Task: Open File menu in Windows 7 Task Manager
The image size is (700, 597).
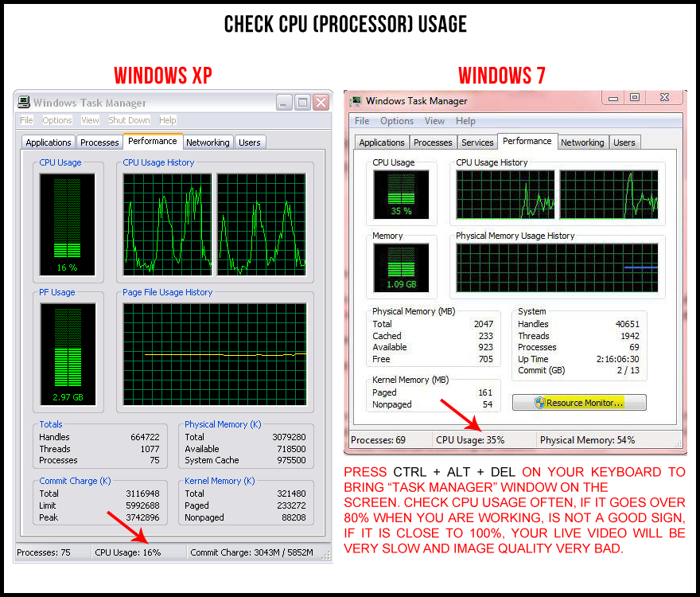Action: tap(362, 121)
